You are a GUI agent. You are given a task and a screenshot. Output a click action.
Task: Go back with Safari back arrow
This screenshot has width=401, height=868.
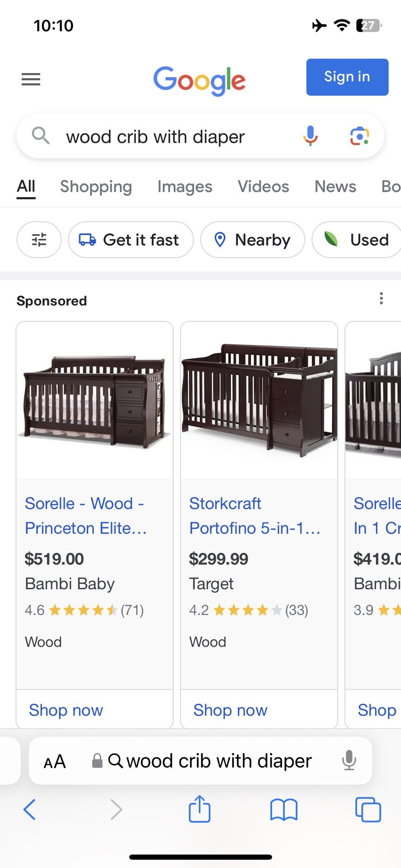[29, 809]
